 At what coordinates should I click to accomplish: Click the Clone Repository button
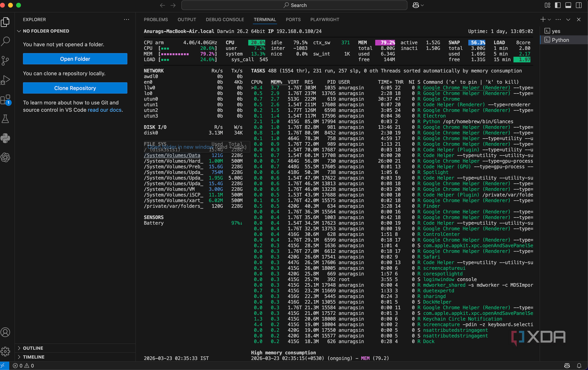pyautogui.click(x=75, y=88)
